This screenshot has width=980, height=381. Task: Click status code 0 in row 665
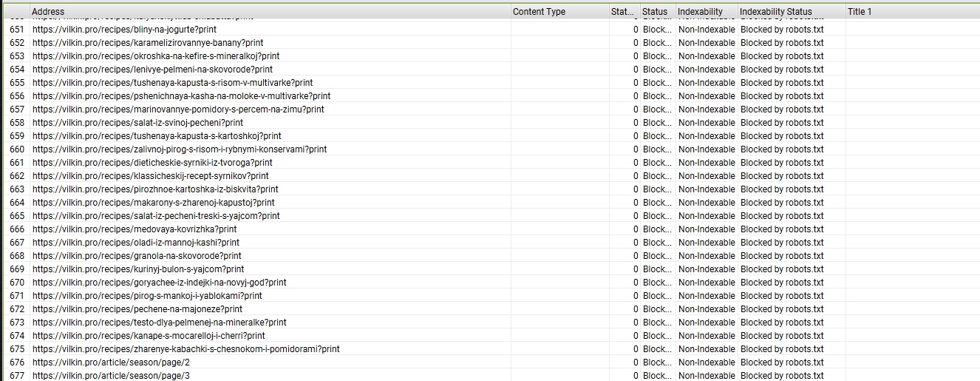(x=636, y=216)
